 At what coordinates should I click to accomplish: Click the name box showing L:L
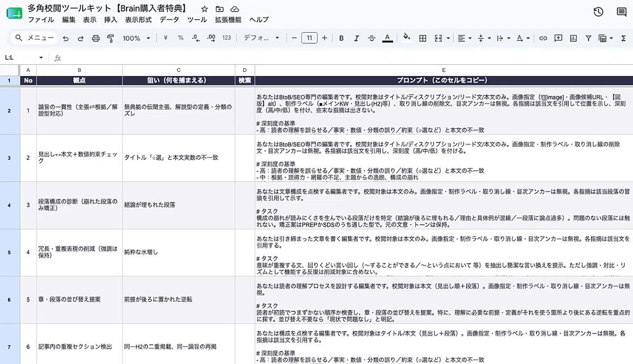tap(20, 58)
